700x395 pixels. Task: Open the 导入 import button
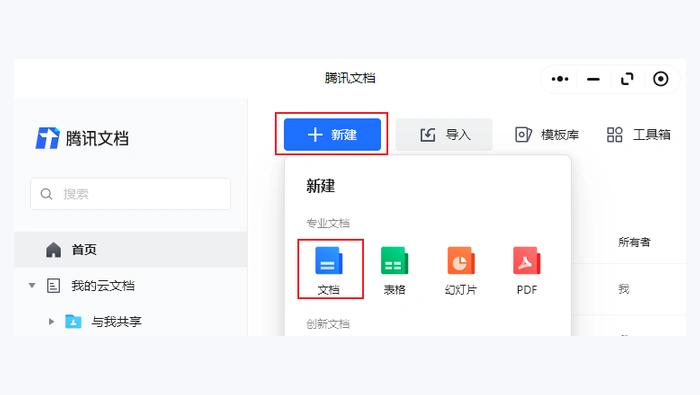pos(444,134)
